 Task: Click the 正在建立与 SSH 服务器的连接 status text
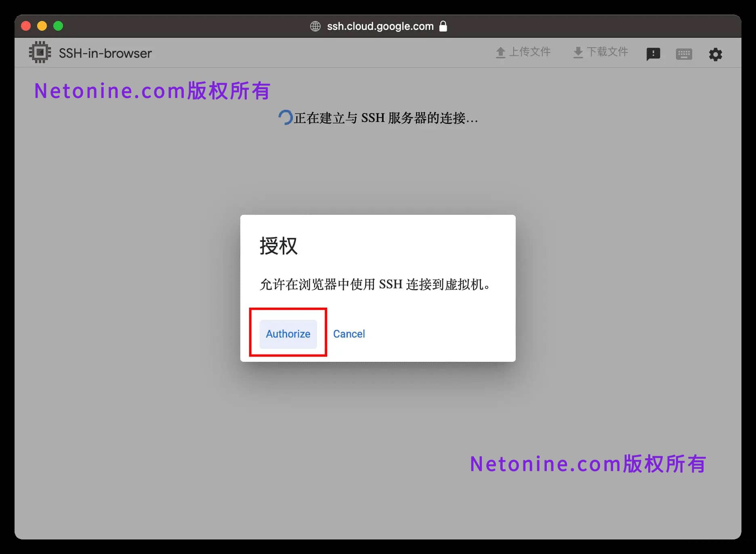386,118
